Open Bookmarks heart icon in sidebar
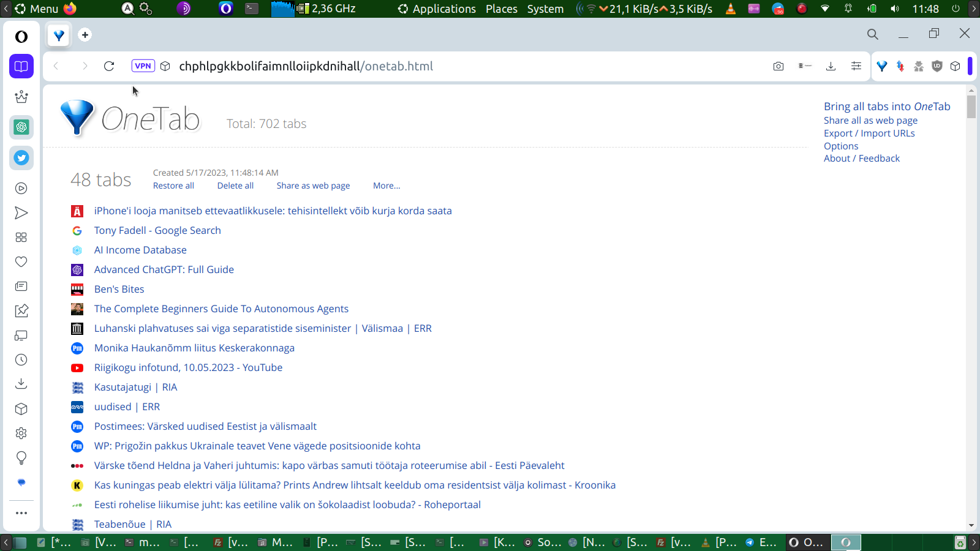This screenshot has width=980, height=551. 21,262
